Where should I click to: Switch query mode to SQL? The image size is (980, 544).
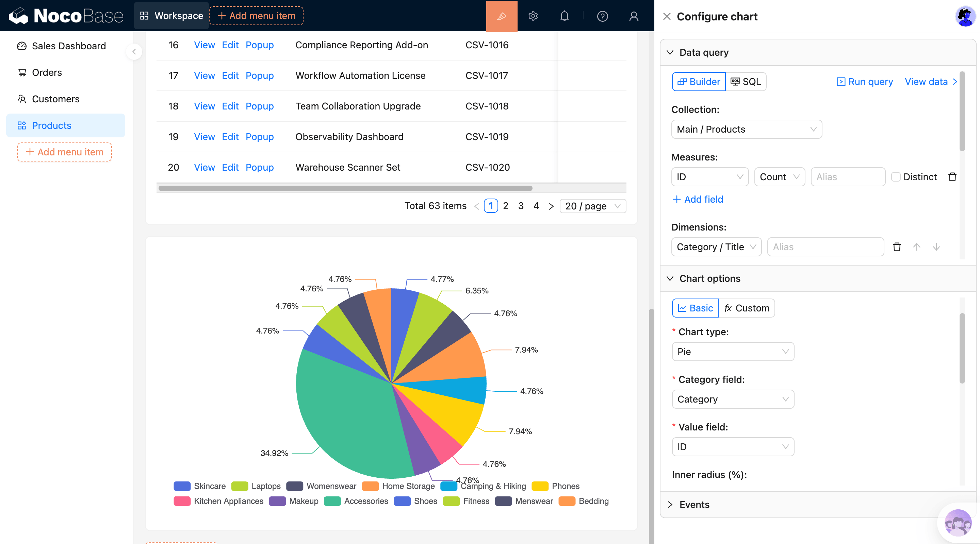tap(746, 82)
